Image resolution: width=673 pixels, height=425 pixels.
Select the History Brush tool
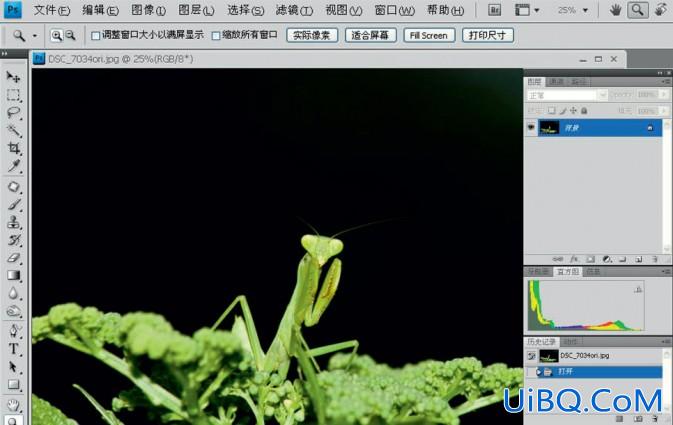coord(13,240)
